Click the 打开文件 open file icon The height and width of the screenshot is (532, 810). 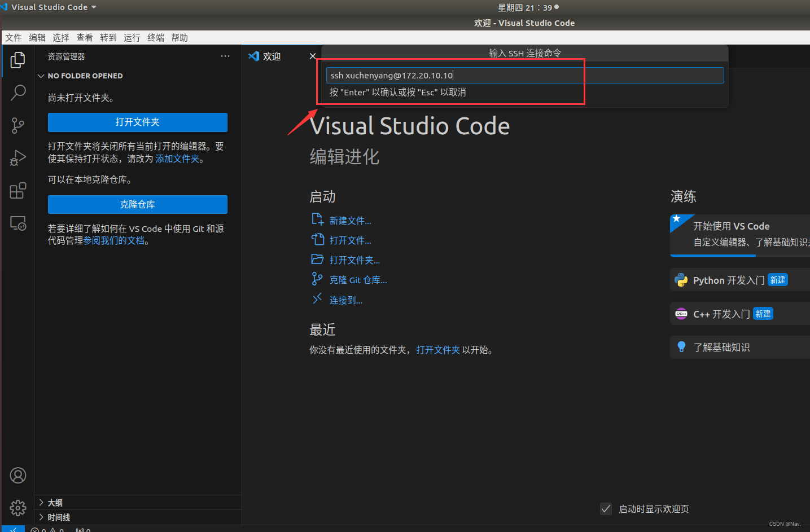[318, 239]
